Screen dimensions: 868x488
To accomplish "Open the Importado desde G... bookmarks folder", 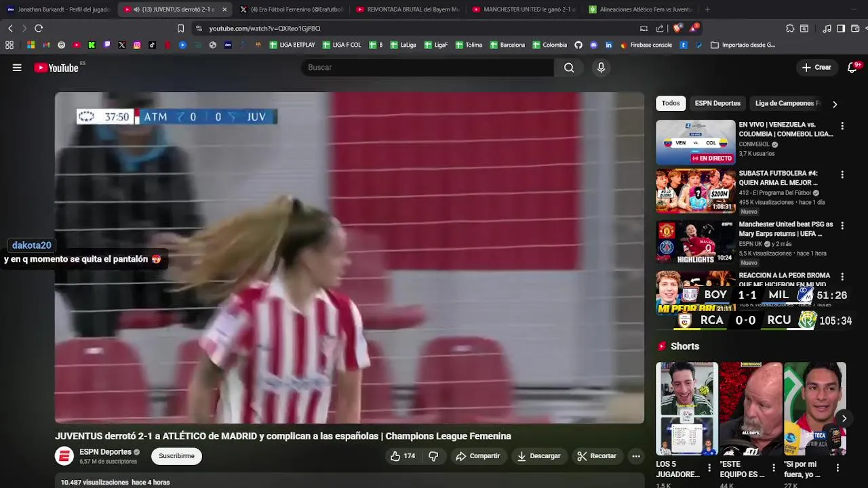I will coord(743,45).
